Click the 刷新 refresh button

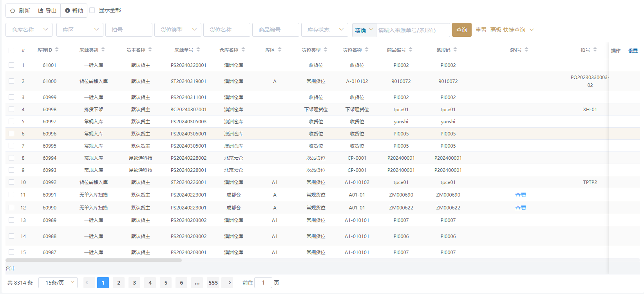20,11
